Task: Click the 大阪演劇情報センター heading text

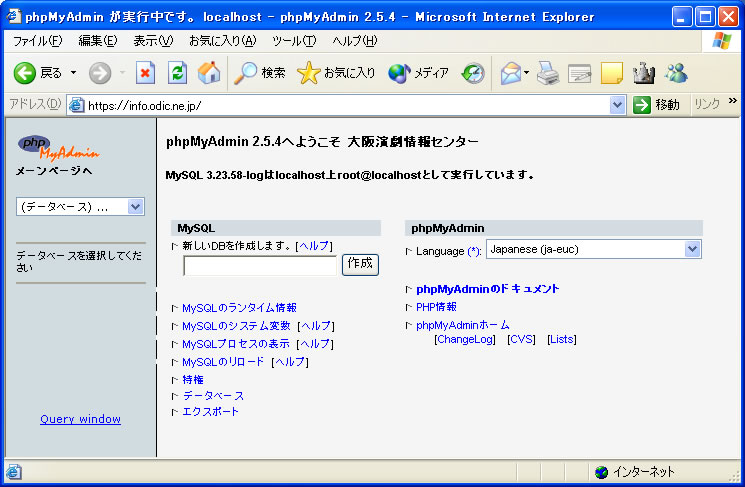Action: (413, 142)
